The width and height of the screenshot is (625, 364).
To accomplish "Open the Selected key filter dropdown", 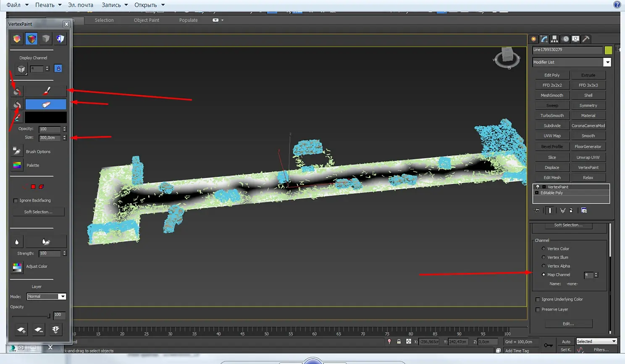I will pos(596,341).
